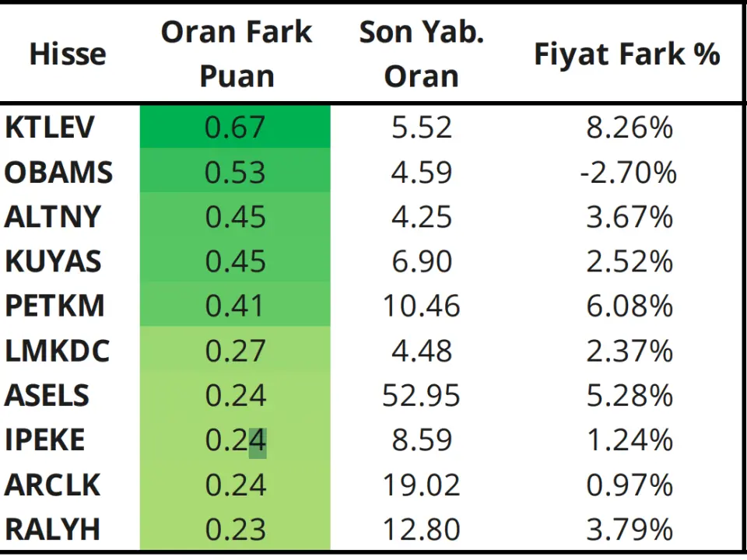Select the Oran Fark Puan header
Screen dimensions: 747x560
pos(237,54)
